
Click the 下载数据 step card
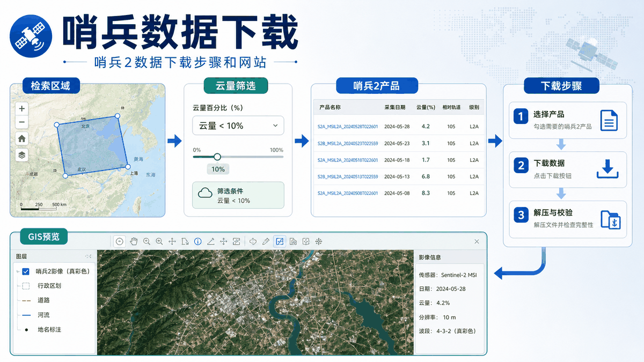coord(568,169)
